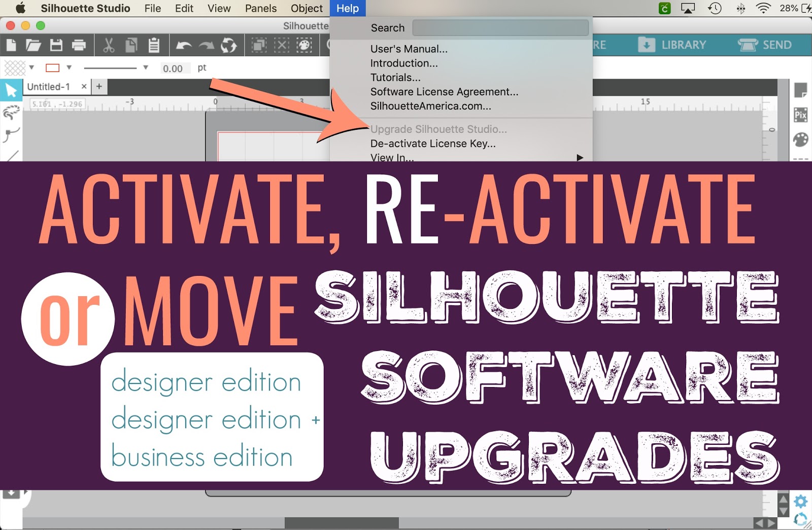Click the Paste clipboard icon
812x530 pixels.
click(154, 45)
